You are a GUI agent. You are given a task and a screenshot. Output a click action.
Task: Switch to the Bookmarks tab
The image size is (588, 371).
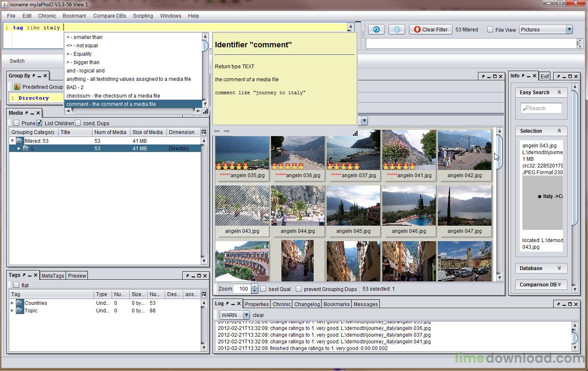(x=337, y=304)
